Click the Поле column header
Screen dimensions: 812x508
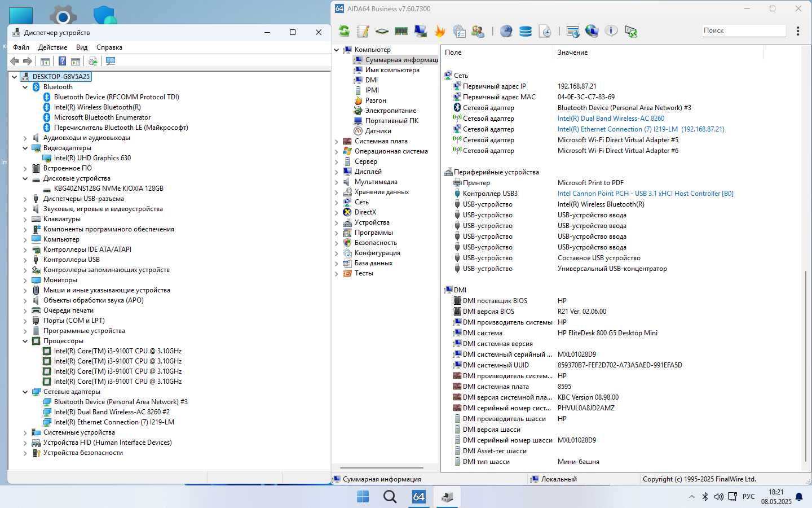pyautogui.click(x=498, y=52)
